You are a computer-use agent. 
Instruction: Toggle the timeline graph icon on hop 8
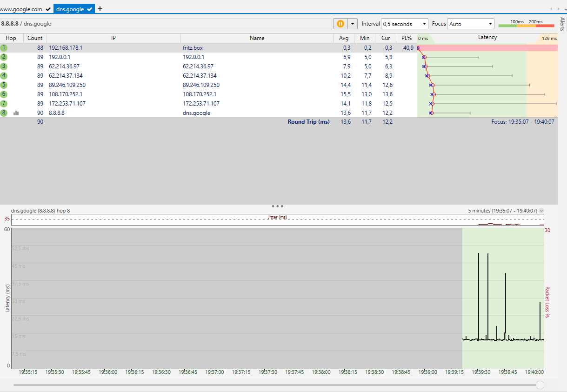click(16, 113)
